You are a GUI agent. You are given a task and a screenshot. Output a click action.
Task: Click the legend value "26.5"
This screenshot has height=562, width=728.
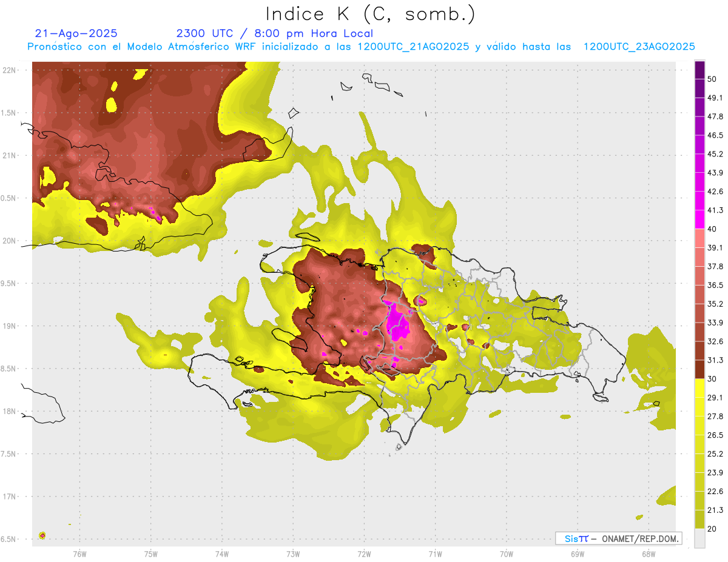tap(715, 435)
